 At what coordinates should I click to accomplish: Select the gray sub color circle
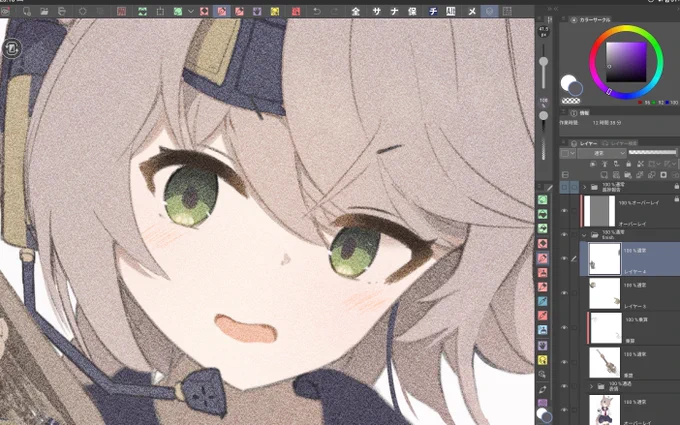576,88
